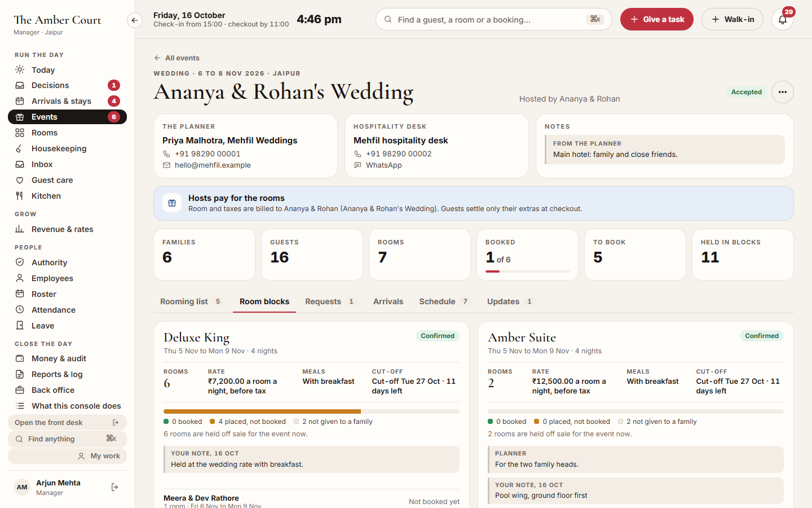Open Inbox in the sidebar
The width and height of the screenshot is (812, 508).
pyautogui.click(x=67, y=164)
